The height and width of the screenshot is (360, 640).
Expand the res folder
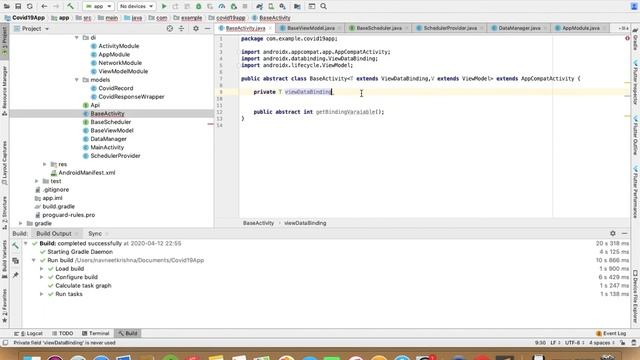point(45,164)
